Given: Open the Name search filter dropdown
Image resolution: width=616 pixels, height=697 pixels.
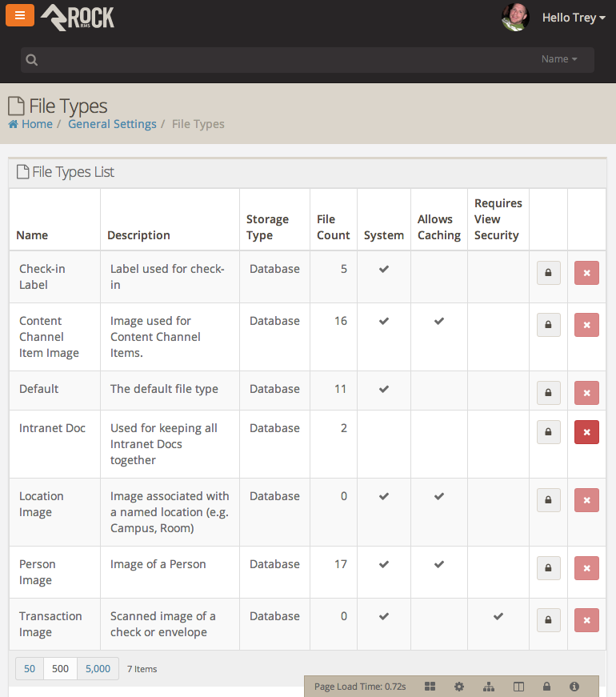Looking at the screenshot, I should [559, 59].
